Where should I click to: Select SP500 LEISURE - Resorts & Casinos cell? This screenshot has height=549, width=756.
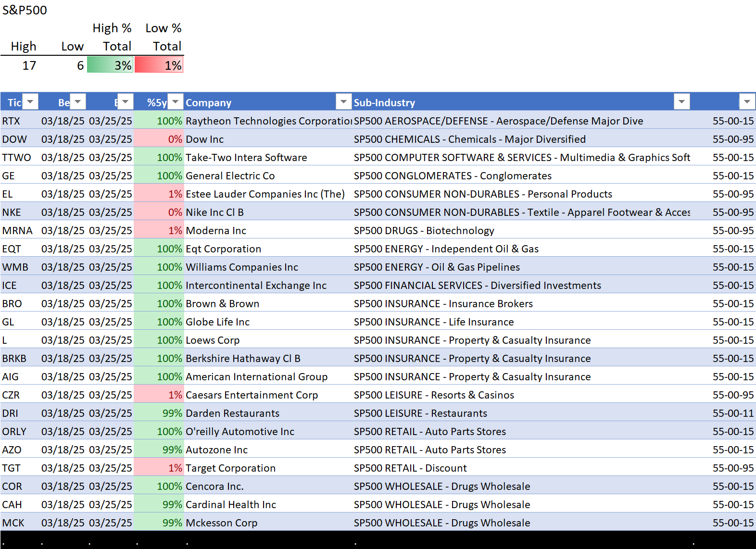522,395
